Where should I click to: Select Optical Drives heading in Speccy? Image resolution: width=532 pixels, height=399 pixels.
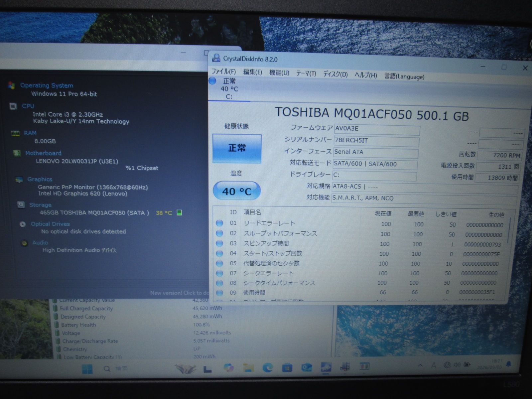tap(50, 224)
